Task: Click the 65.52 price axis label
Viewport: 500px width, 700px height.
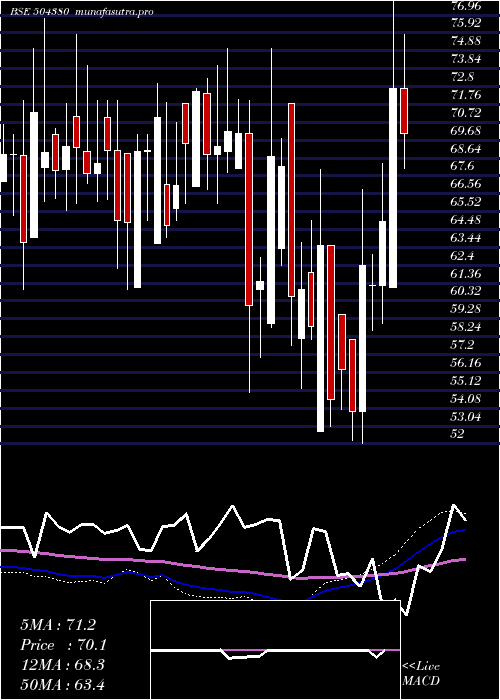Action: (466, 202)
